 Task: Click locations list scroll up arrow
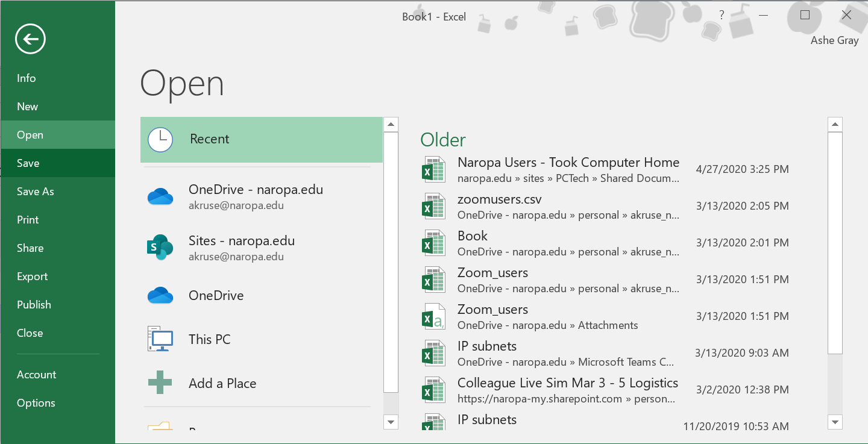point(391,125)
